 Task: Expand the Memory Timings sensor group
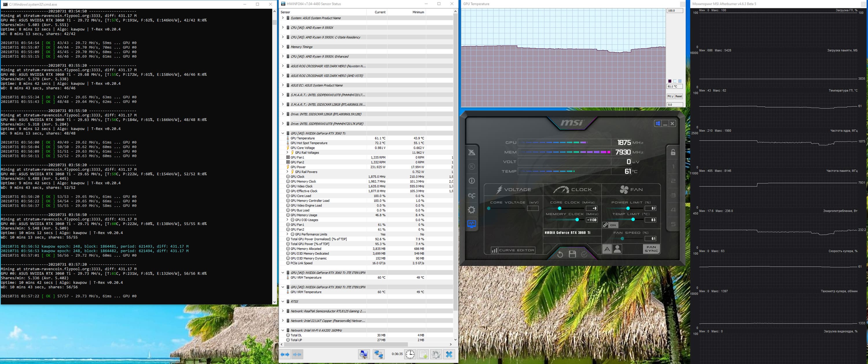pyautogui.click(x=283, y=47)
